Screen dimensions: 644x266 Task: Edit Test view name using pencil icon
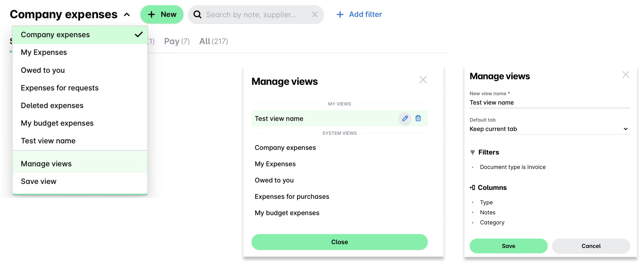click(x=405, y=118)
